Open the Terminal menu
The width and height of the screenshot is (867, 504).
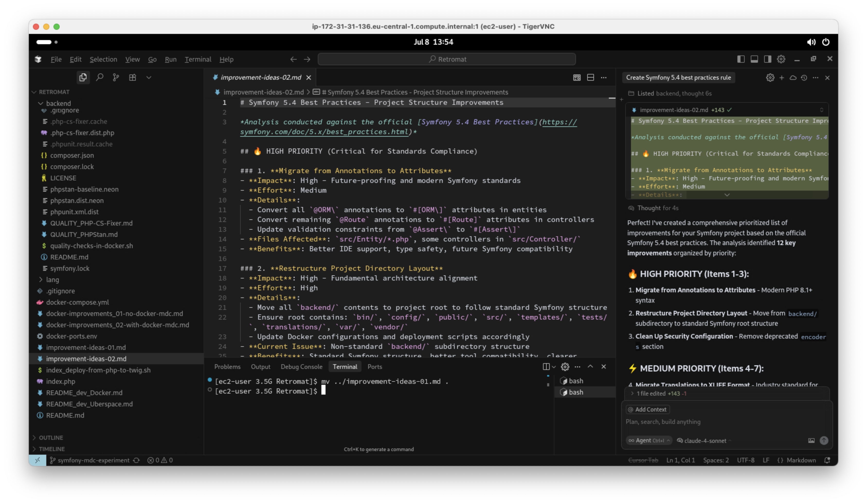pyautogui.click(x=198, y=59)
